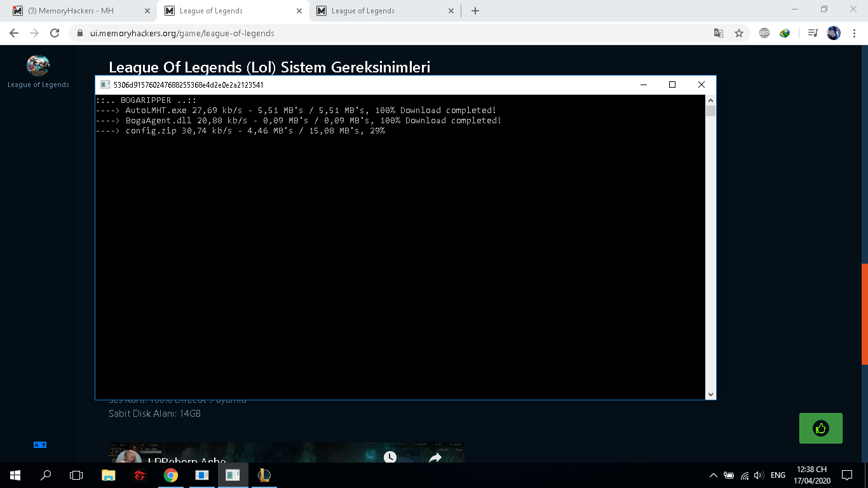
Task: Translate this page with Google Translate icon
Action: click(x=719, y=33)
